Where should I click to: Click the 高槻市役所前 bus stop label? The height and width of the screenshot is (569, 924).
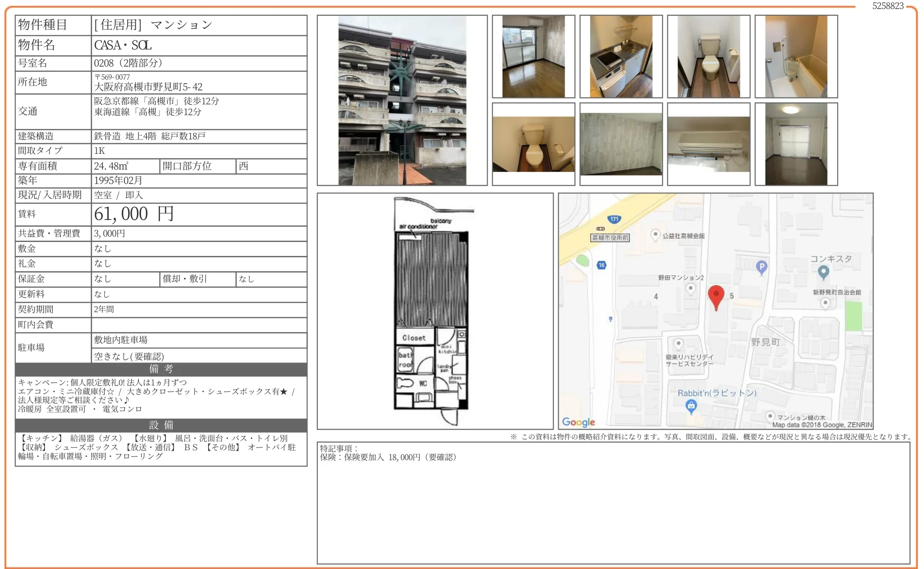(x=610, y=237)
